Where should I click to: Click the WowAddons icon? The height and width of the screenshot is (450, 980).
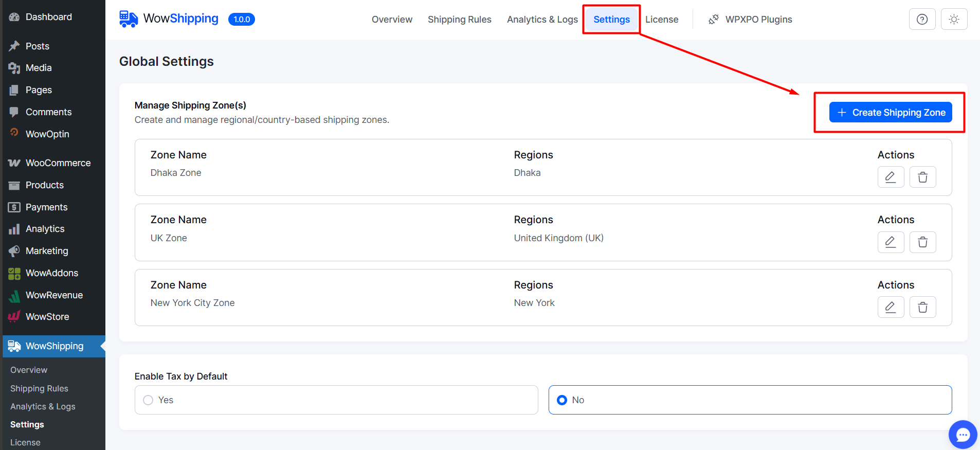point(14,273)
